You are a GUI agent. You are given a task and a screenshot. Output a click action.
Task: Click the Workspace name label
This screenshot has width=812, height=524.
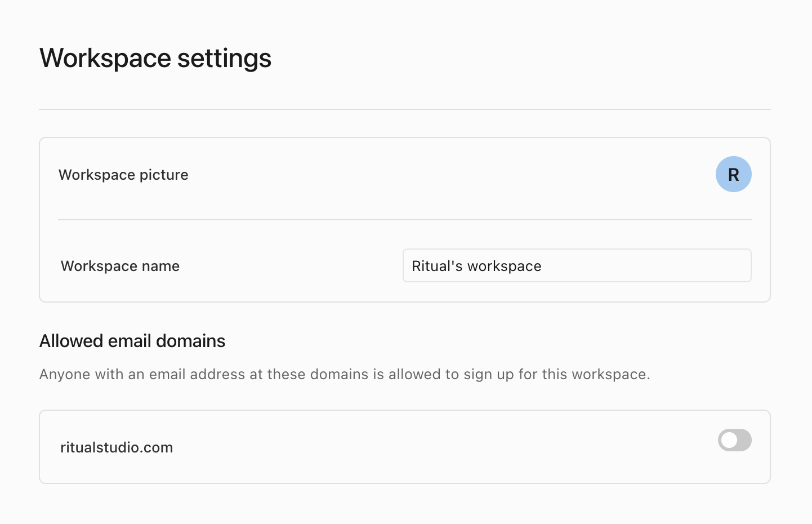tap(120, 266)
